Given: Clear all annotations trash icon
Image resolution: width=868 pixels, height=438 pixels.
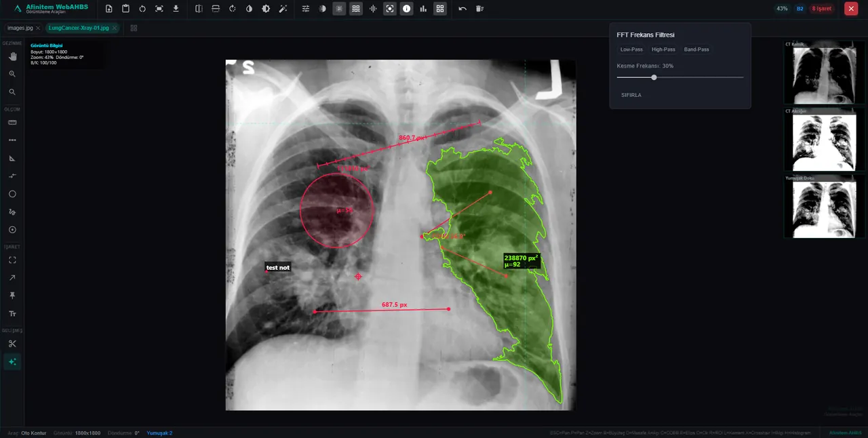Looking at the screenshot, I should tap(479, 9).
